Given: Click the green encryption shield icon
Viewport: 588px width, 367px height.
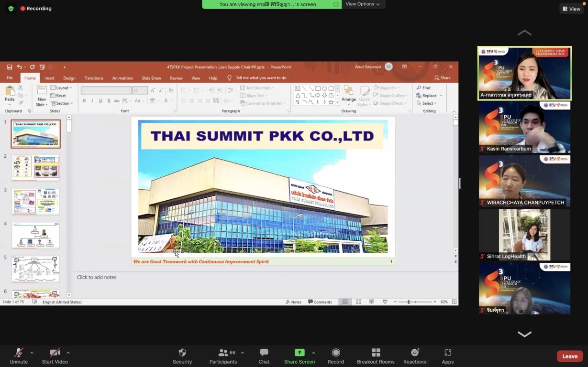Looking at the screenshot, I should [11, 9].
